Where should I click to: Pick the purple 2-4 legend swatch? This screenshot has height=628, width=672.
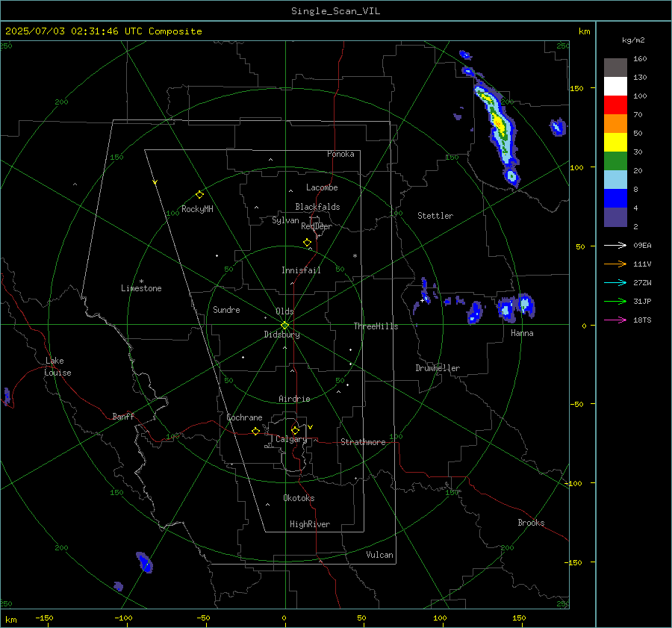(x=615, y=217)
